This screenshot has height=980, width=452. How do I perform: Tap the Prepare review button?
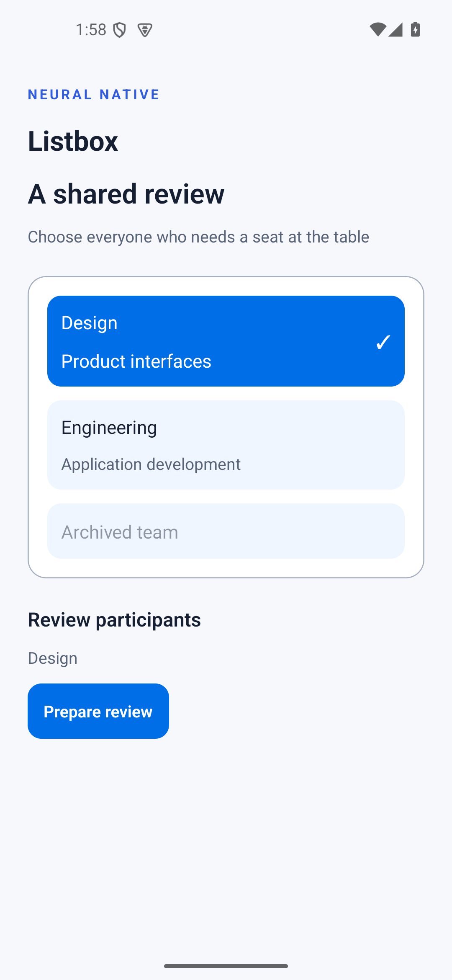click(98, 711)
